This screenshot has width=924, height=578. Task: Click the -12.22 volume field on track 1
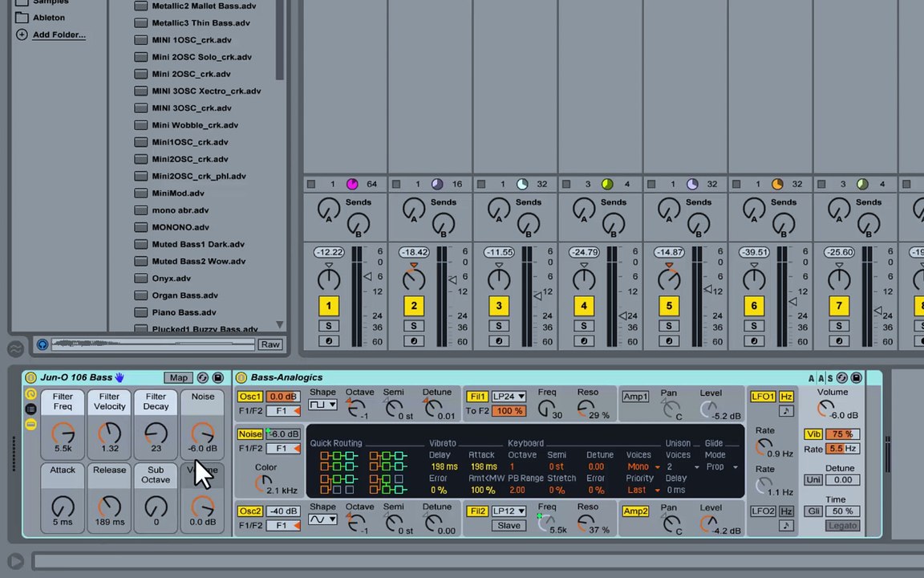[329, 252]
